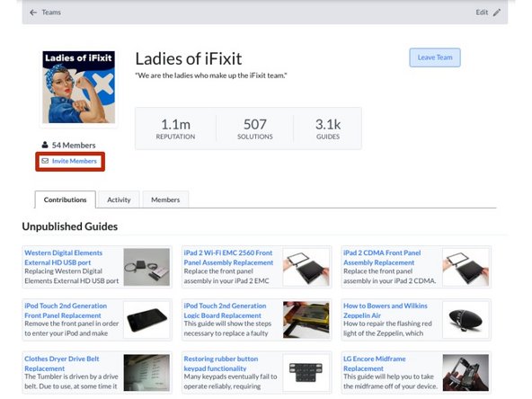Open the Clothes Dryer Drive Belt Replacement guide
Viewport: 532px width, 399px height.
click(x=62, y=363)
